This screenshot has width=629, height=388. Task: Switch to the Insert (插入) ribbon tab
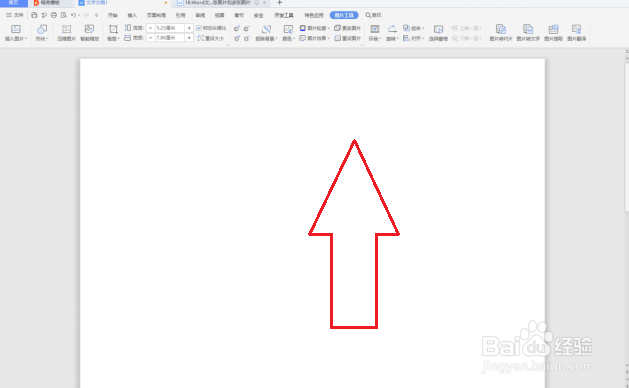click(132, 15)
